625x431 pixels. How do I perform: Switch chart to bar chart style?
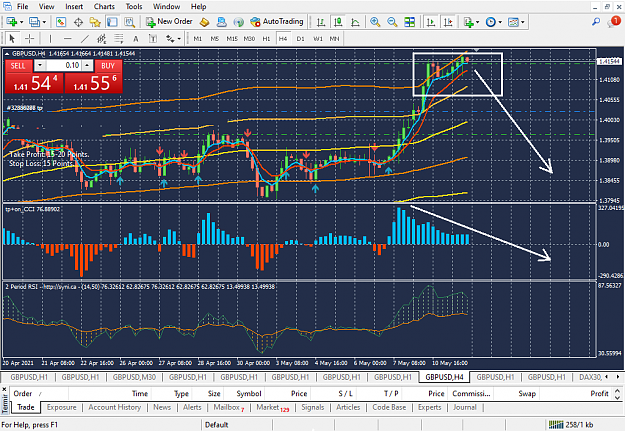pos(321,22)
